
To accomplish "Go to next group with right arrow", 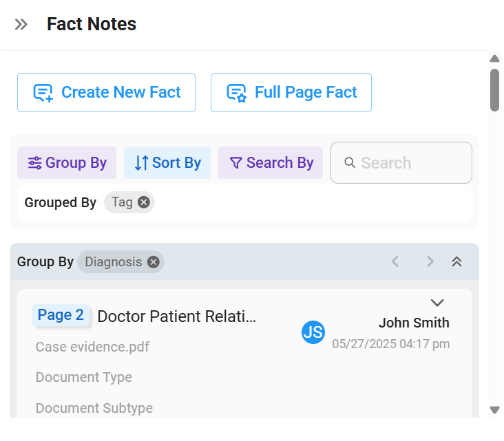I will pos(430,261).
